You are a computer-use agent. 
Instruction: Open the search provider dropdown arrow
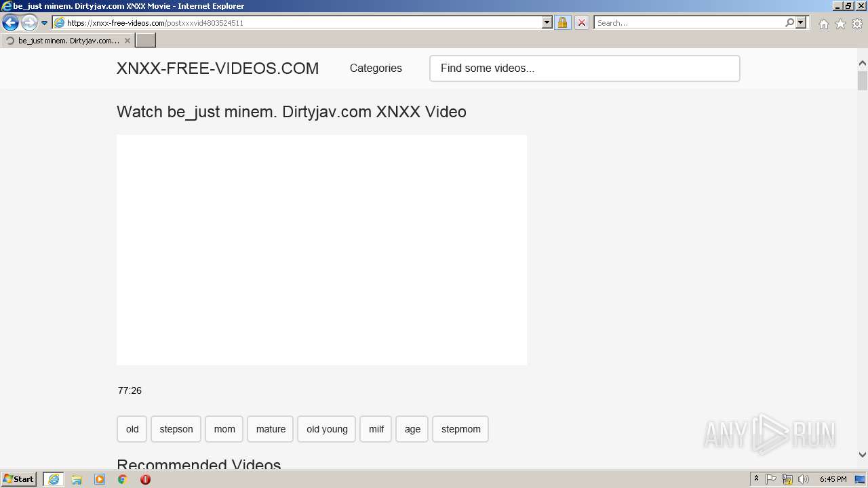tap(801, 22)
